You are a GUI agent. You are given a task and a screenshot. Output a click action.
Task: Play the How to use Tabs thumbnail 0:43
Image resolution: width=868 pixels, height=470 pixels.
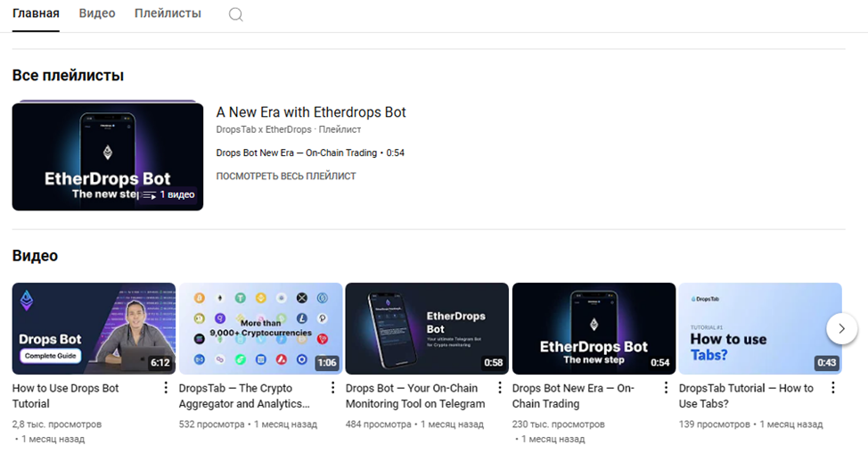point(760,329)
